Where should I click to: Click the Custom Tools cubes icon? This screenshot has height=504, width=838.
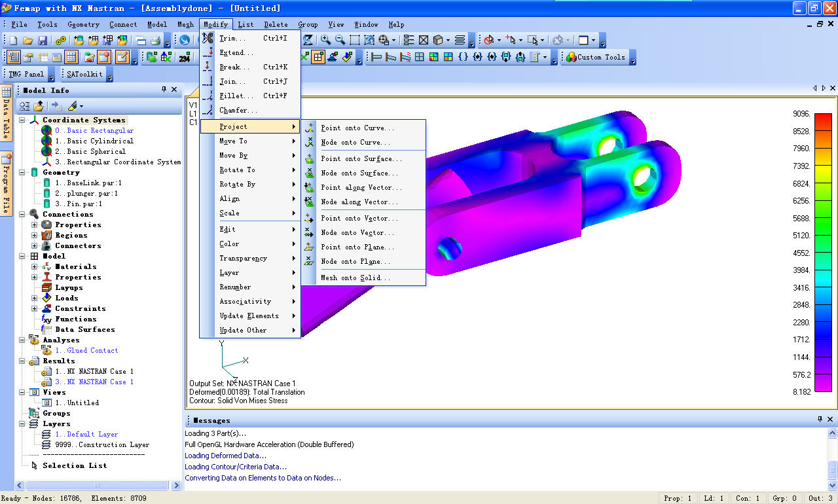[571, 57]
